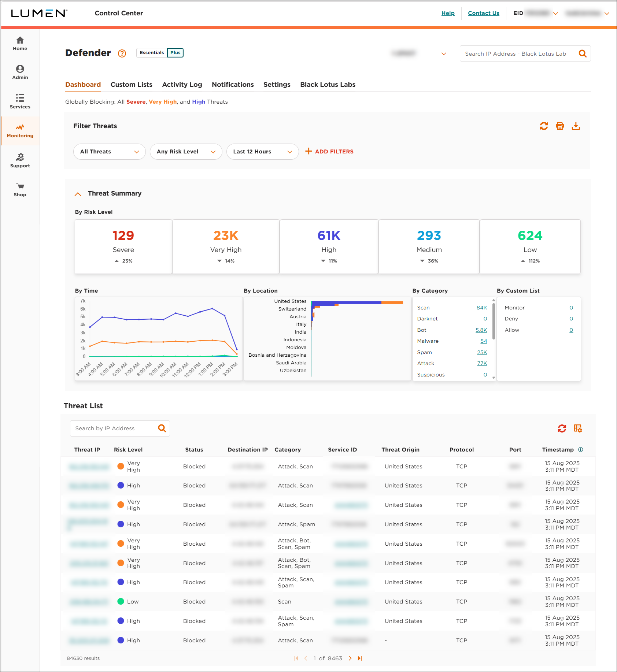Screen dimensions: 617x672
Task: Click the Medium 293 risk card
Action: click(x=429, y=246)
